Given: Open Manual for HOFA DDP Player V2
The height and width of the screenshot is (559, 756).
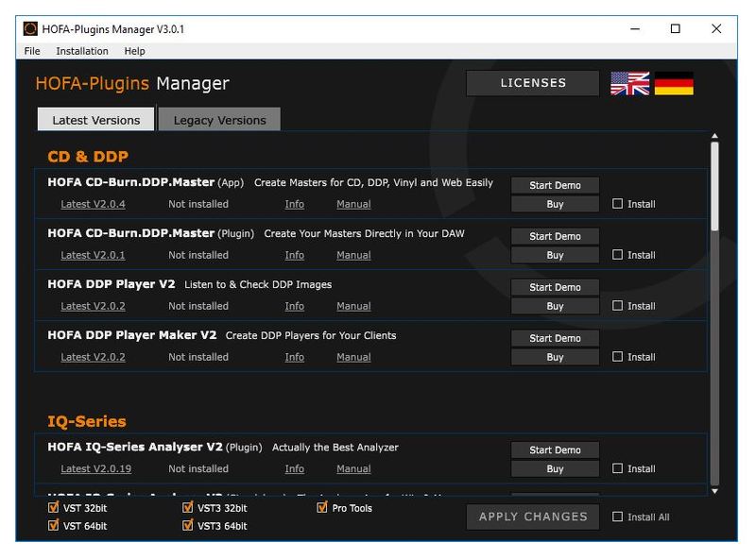Looking at the screenshot, I should point(353,307).
